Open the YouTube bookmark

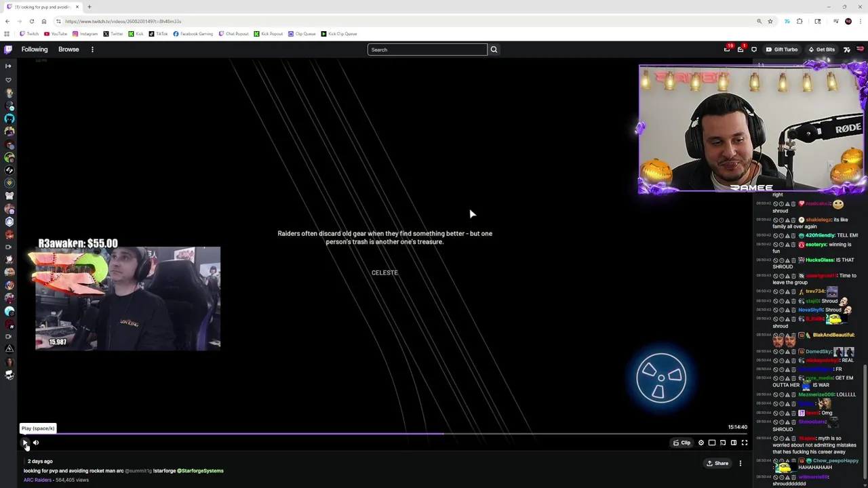[x=56, y=34]
